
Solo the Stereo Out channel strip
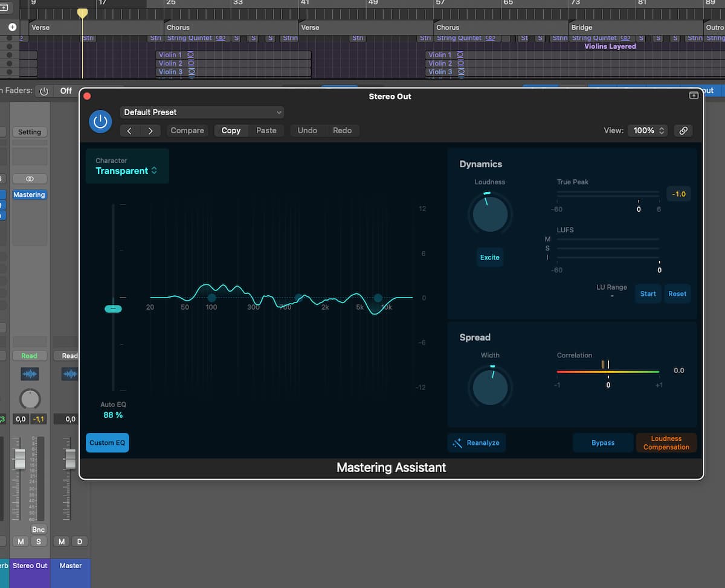[39, 542]
